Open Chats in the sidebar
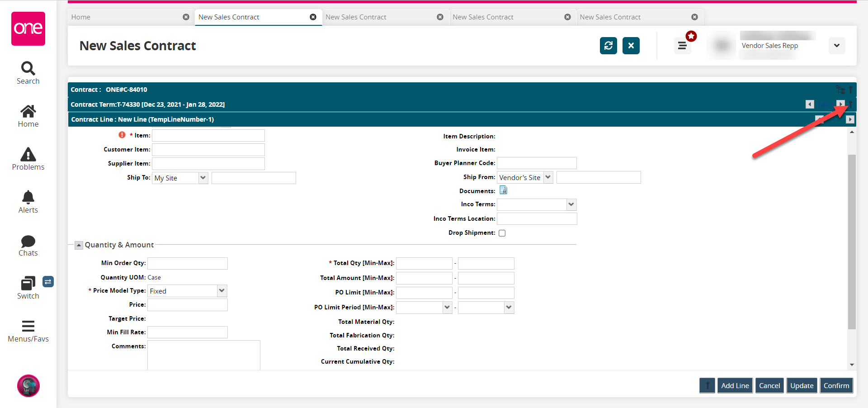This screenshot has width=868, height=408. [x=28, y=246]
